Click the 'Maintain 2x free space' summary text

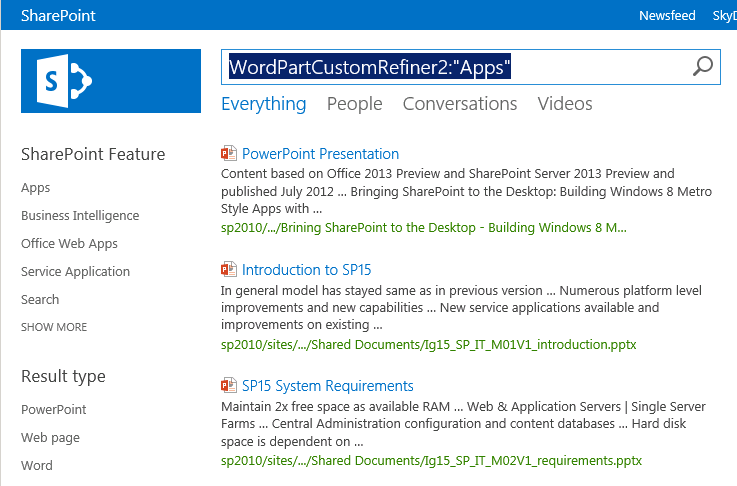point(463,424)
